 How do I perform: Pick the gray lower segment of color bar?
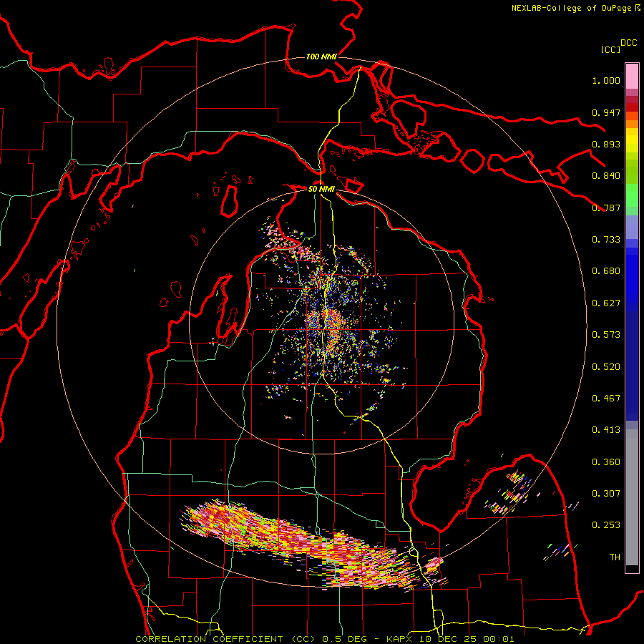(632, 497)
